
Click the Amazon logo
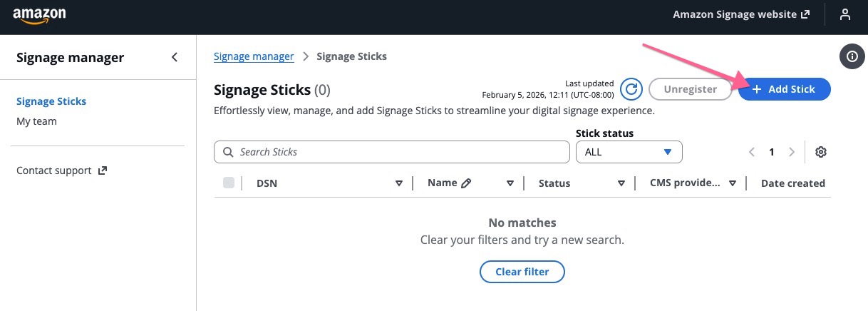(39, 16)
